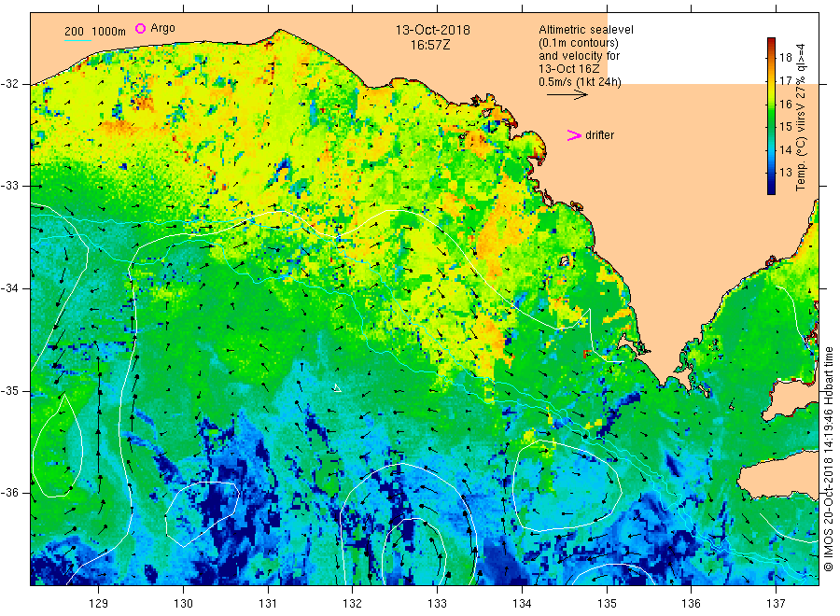The image size is (840, 616).
Task: Click the '200 1000m' isobath label
Action: pos(95,32)
